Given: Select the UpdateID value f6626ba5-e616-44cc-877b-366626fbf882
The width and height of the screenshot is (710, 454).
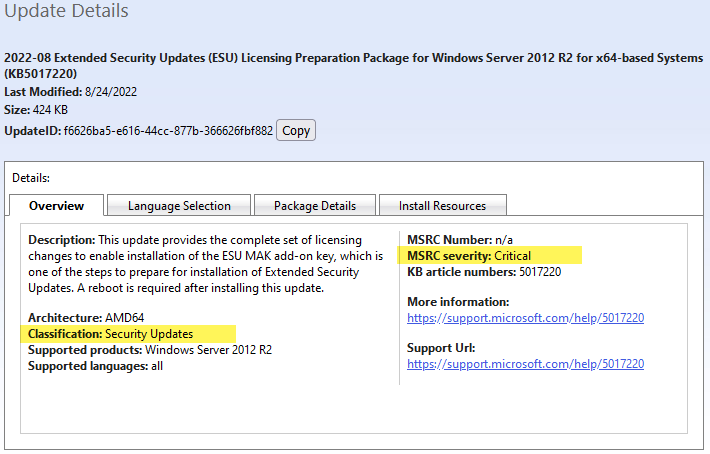Looking at the screenshot, I should coord(168,131).
